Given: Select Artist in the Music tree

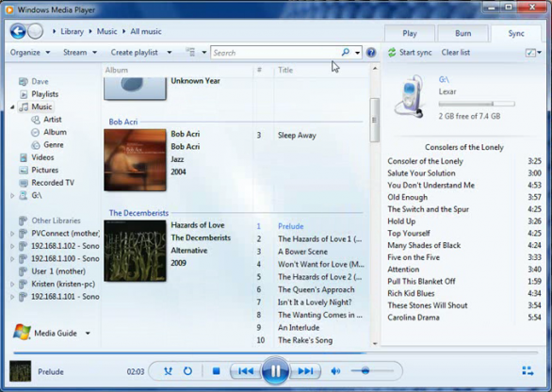Looking at the screenshot, I should pyautogui.click(x=53, y=120).
